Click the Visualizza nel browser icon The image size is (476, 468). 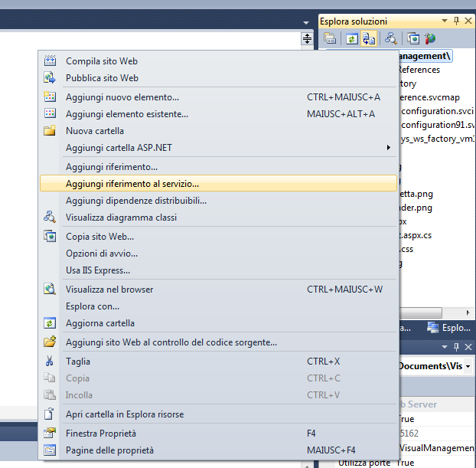coord(50,290)
